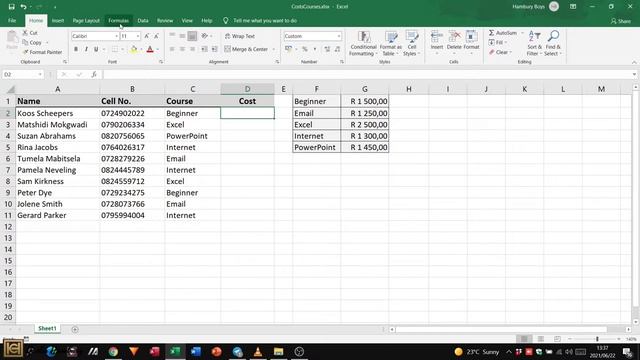Switch to Page Layout view icon
This screenshot has height=360, width=640.
click(541, 339)
